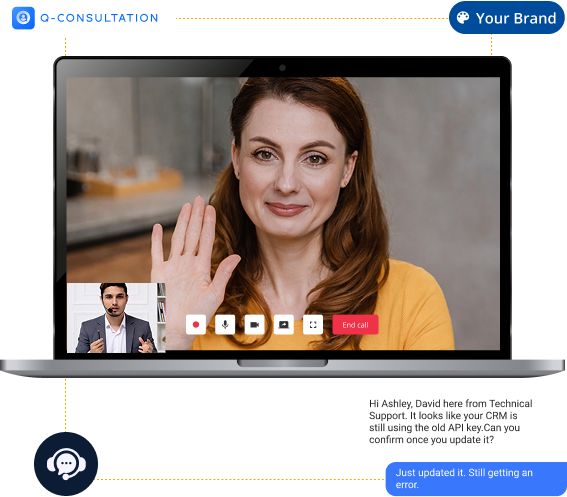Viewport: 567px width, 497px height.
Task: Enter fullscreen mode with the expand icon
Action: (x=313, y=324)
